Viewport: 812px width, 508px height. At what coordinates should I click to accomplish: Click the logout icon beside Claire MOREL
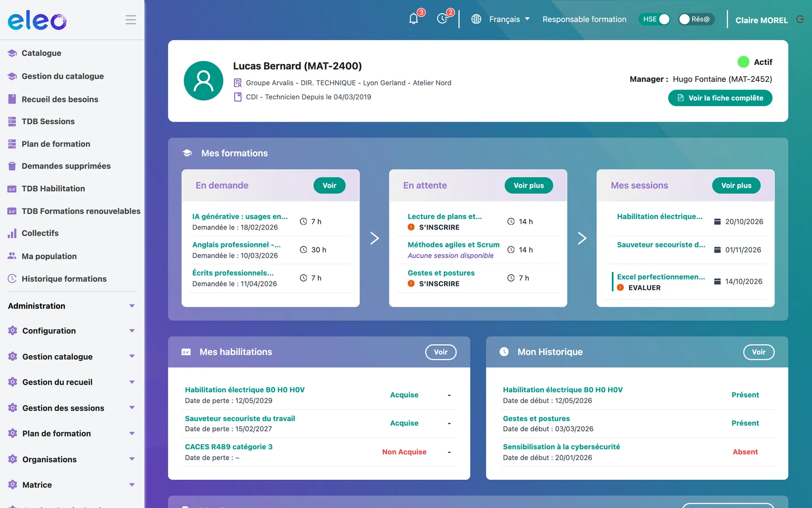click(x=800, y=19)
